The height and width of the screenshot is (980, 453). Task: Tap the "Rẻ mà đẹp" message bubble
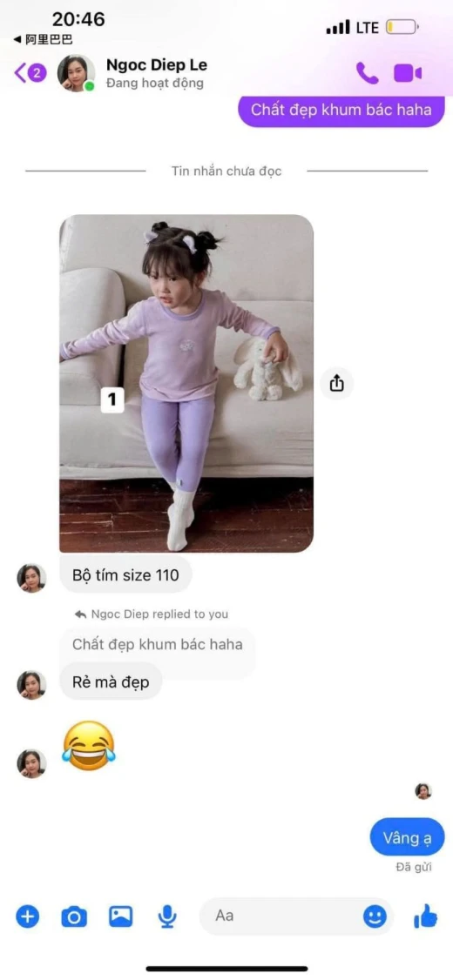[x=111, y=681]
